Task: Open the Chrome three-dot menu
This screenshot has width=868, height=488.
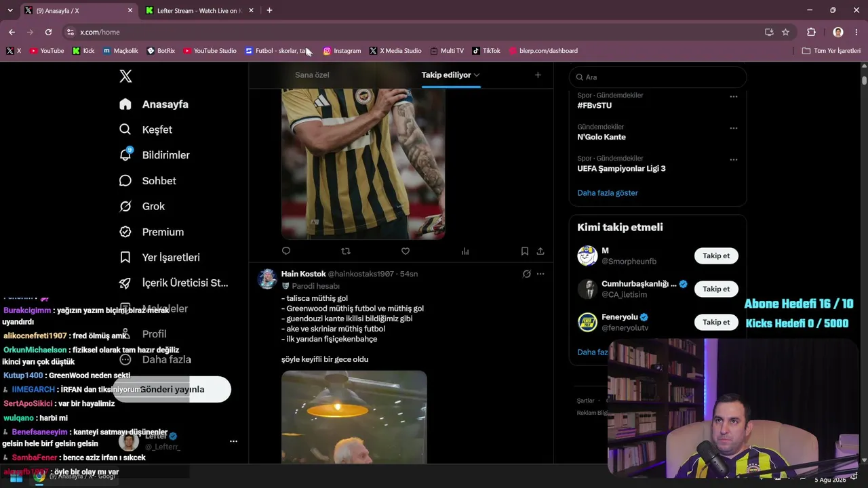Action: [x=857, y=32]
